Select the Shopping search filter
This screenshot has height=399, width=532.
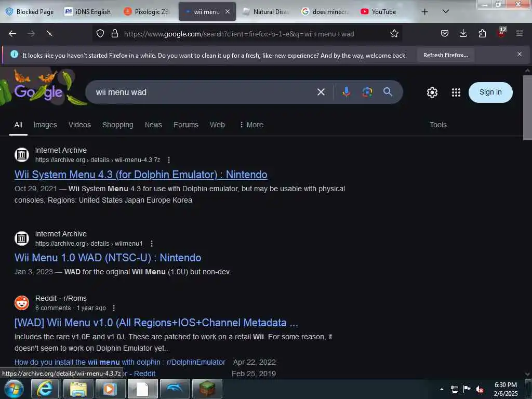pyautogui.click(x=118, y=125)
